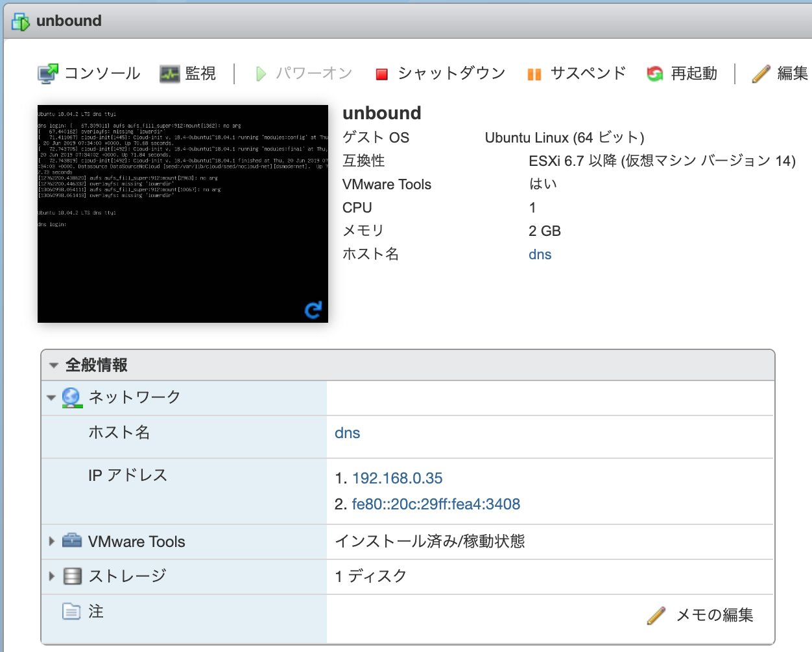Open dns link in ネットワーク host name row
The height and width of the screenshot is (652, 812).
pos(348,433)
